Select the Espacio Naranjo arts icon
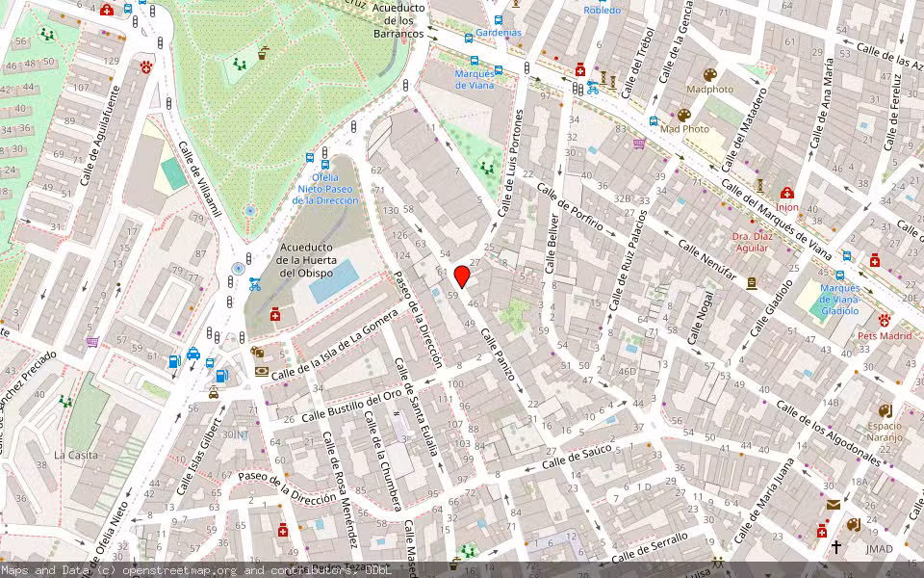 tap(885, 410)
